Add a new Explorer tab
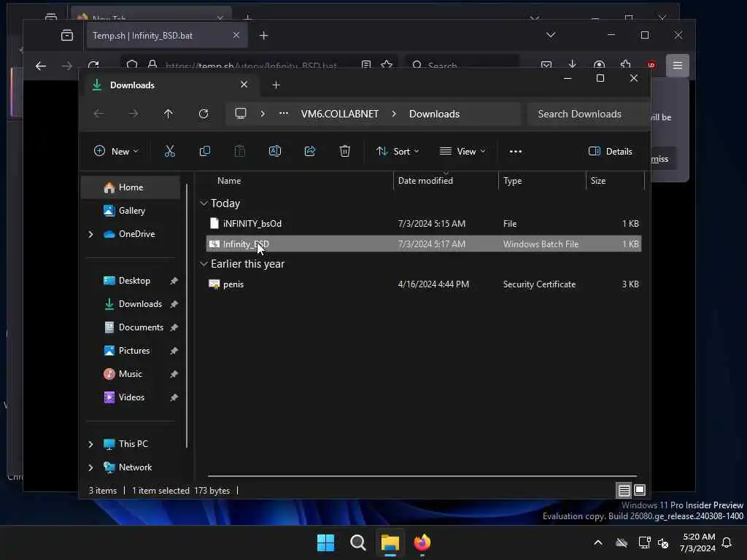The width and height of the screenshot is (747, 560). pos(276,85)
